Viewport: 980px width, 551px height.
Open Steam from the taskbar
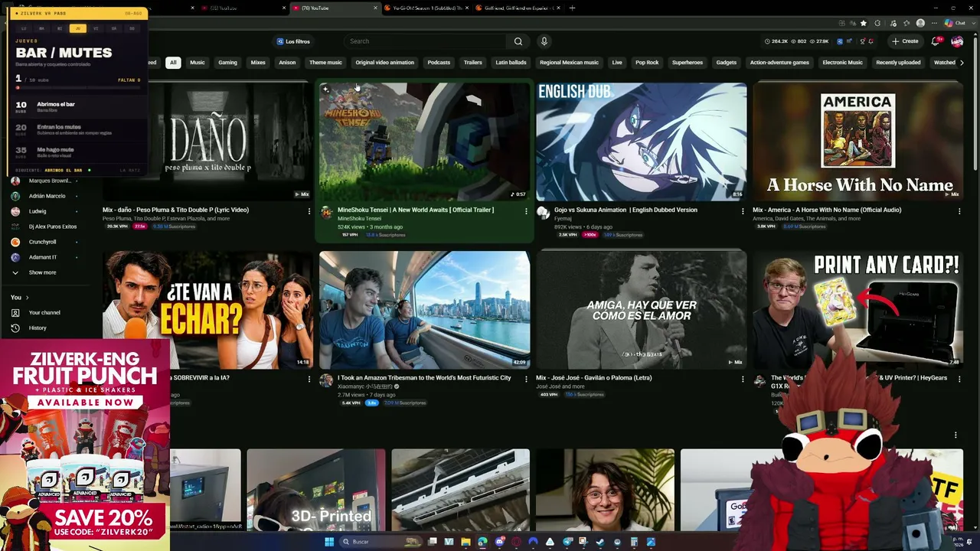click(600, 542)
